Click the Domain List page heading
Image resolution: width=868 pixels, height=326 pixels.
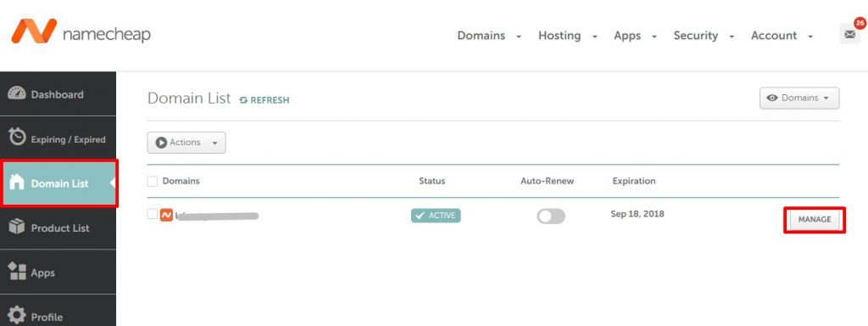tap(189, 98)
